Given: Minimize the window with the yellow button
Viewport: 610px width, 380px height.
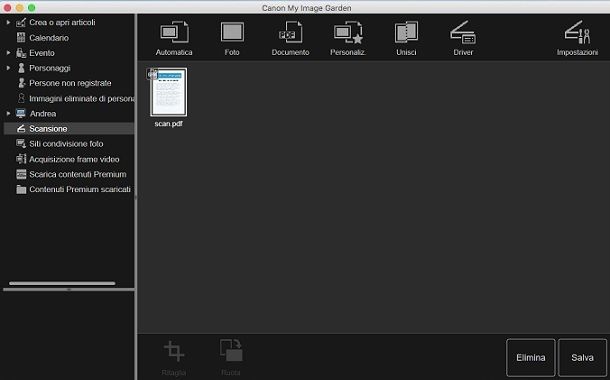Looking at the screenshot, I should click(x=19, y=7).
